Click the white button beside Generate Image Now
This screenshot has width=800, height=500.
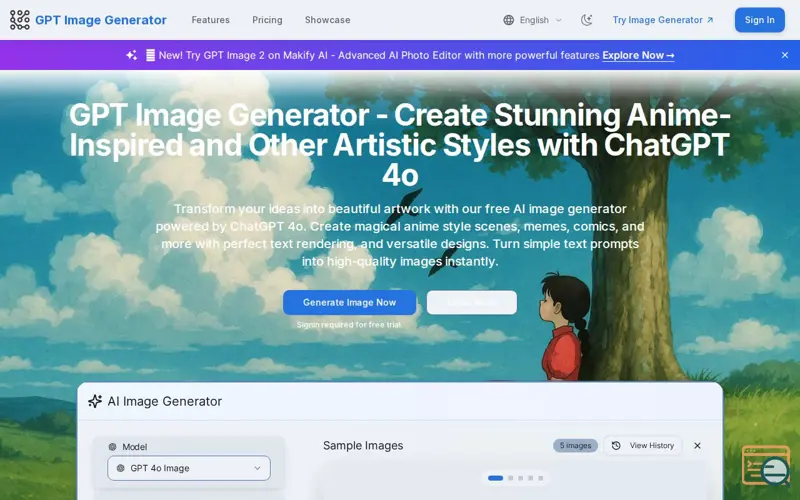[472, 303]
